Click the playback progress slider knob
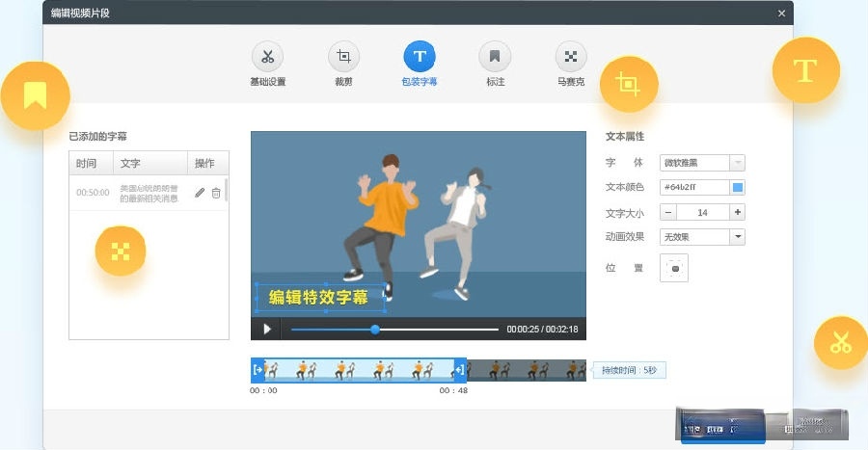 [375, 330]
